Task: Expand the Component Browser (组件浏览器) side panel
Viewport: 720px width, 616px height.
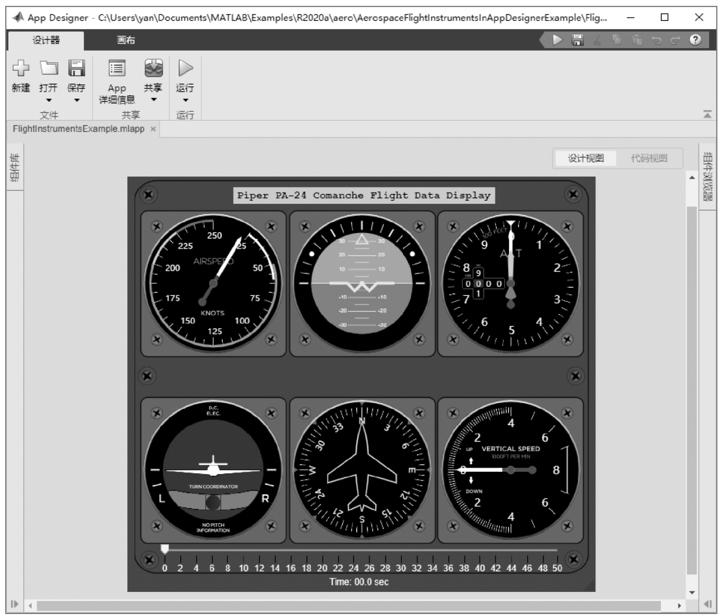Action: (x=708, y=176)
